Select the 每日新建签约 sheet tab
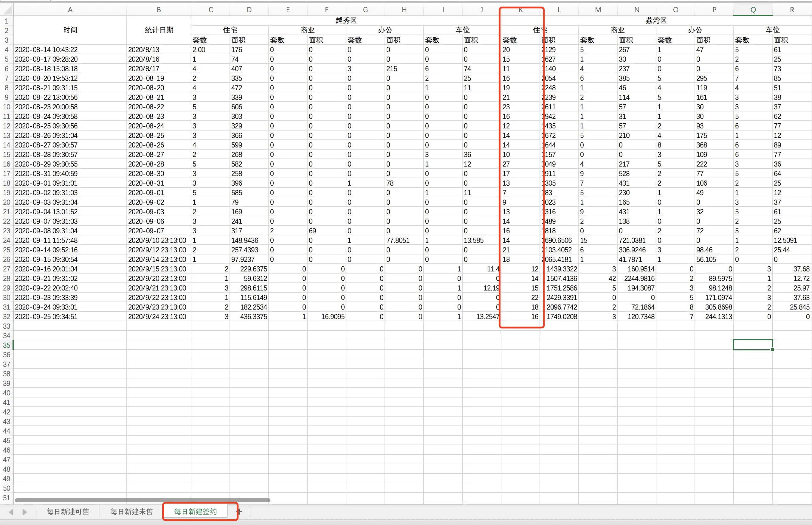Viewport: 812px width, 525px height. point(196,512)
